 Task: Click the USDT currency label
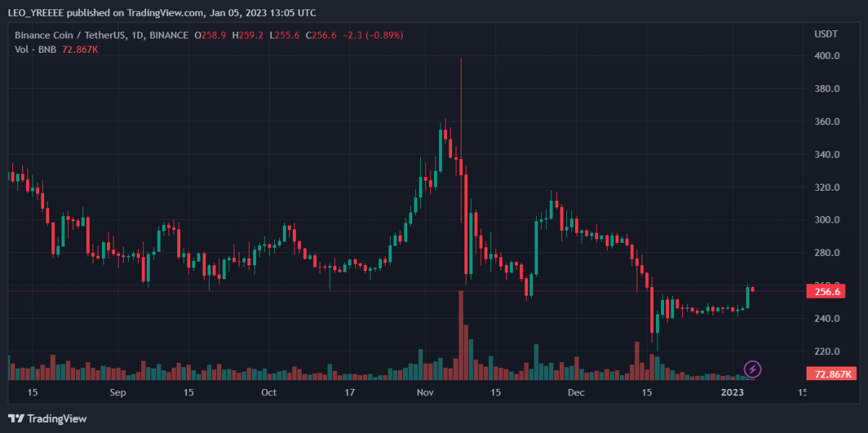[x=826, y=35]
